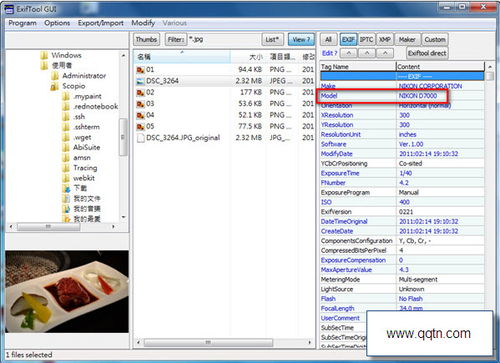Click the webkit folder icon
This screenshot has height=363, width=500.
[66, 178]
